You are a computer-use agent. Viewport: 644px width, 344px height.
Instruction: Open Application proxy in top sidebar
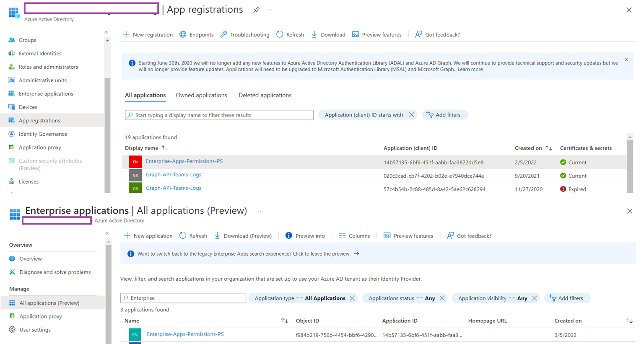pos(40,147)
